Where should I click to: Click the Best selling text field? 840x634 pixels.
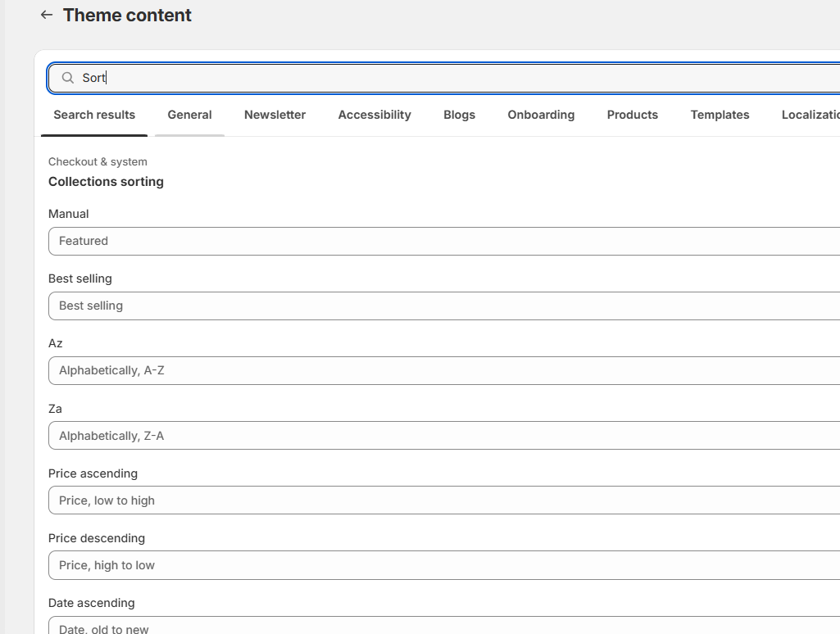click(443, 306)
